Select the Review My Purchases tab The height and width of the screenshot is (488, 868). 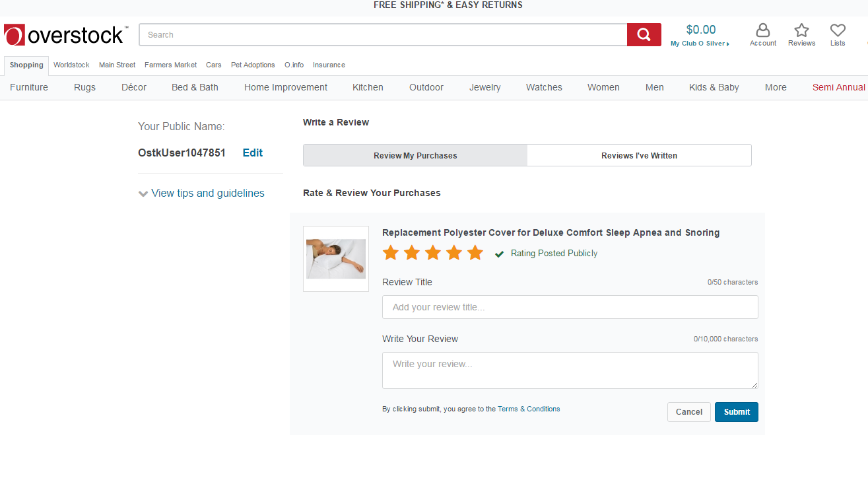[415, 155]
